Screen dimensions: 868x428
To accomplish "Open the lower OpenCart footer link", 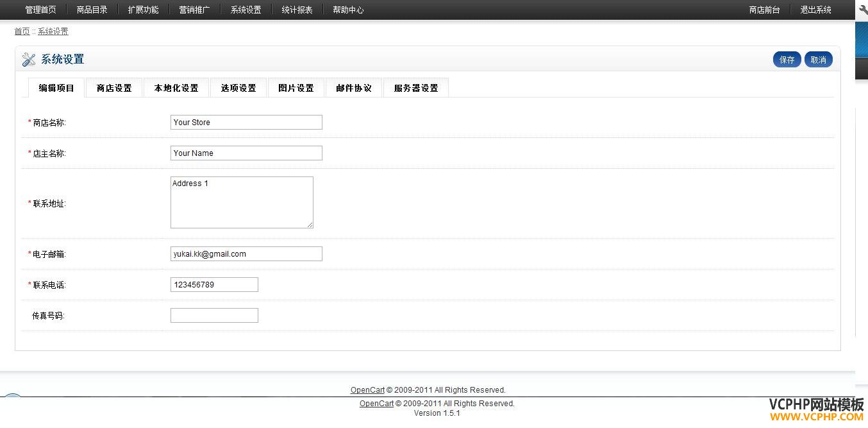I will (376, 404).
